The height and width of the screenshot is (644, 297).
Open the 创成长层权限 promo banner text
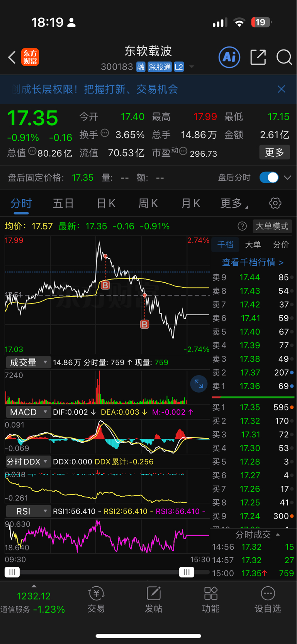point(95,89)
